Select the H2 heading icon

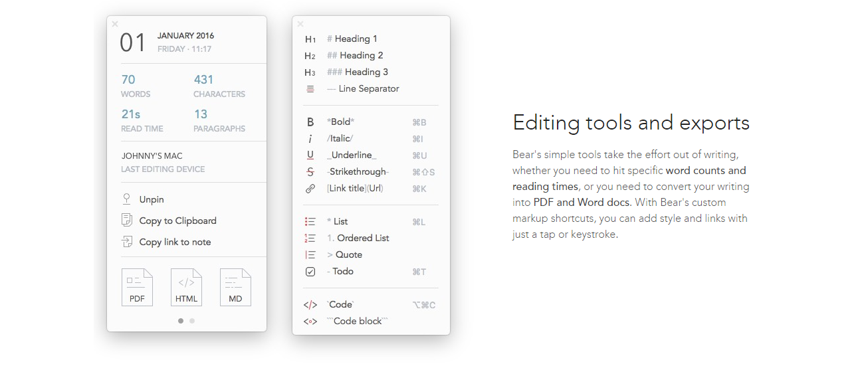(310, 56)
